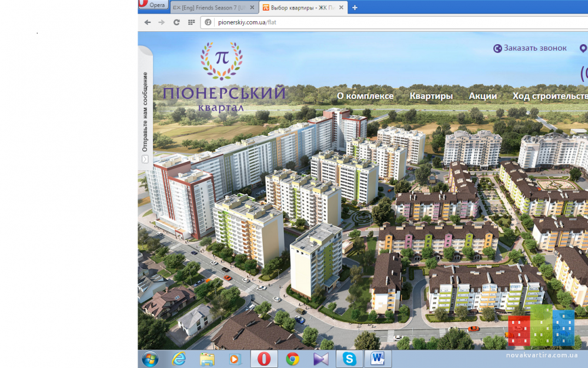Screen dimensions: 588x368
Task: Open Windows Media Player in taskbar
Action: [235, 359]
